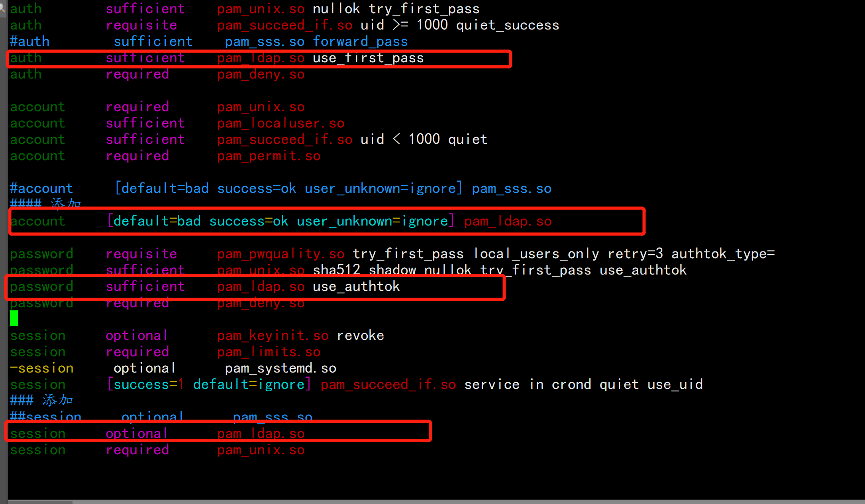
Task: Click 'uid < 1000 quiet' text
Action: click(x=424, y=139)
